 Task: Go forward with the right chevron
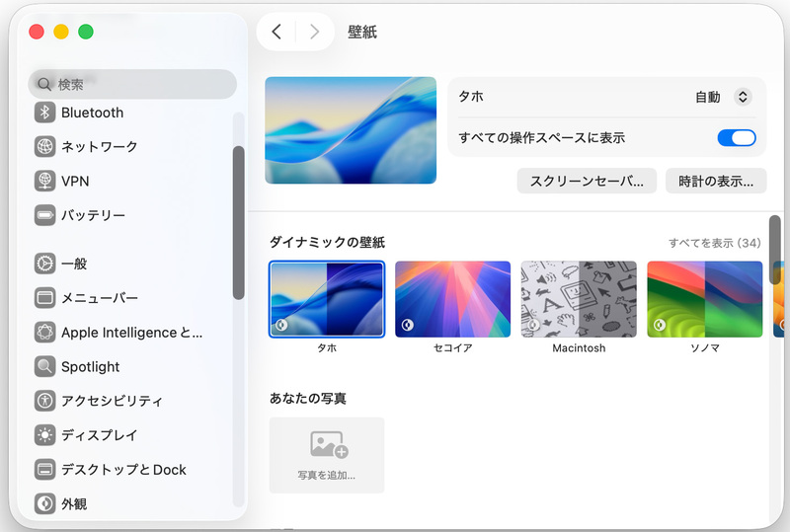314,32
